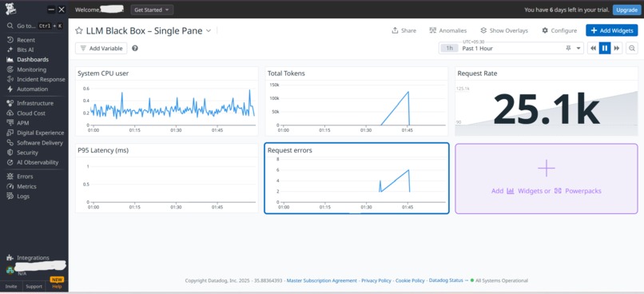Expand the time range dropdown arrow

pos(578,48)
